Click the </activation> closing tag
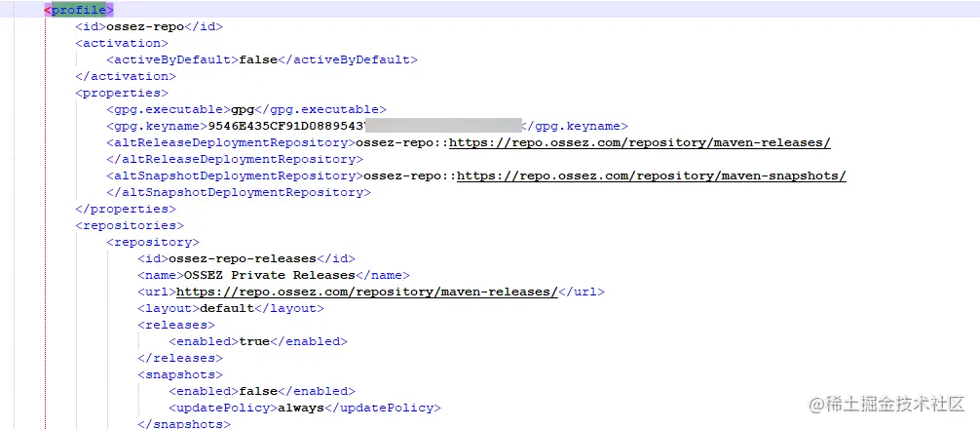Viewport: 980px width, 429px height. coord(126,76)
